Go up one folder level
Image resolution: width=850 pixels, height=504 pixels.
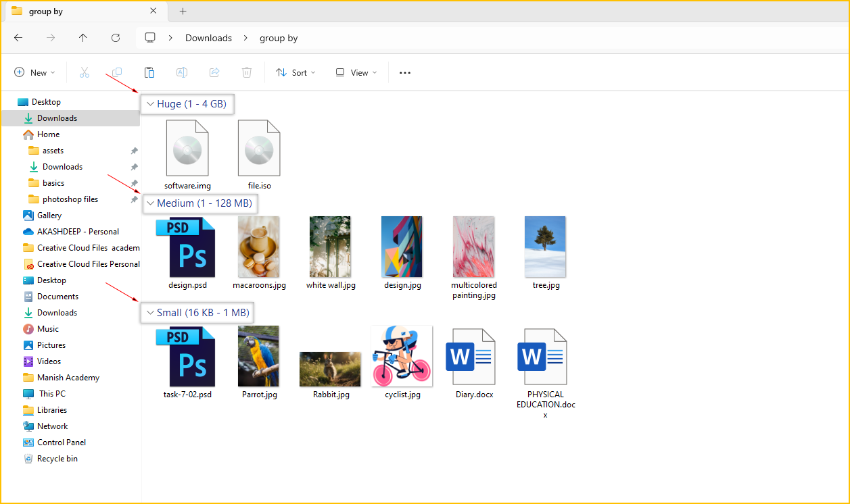tap(83, 38)
